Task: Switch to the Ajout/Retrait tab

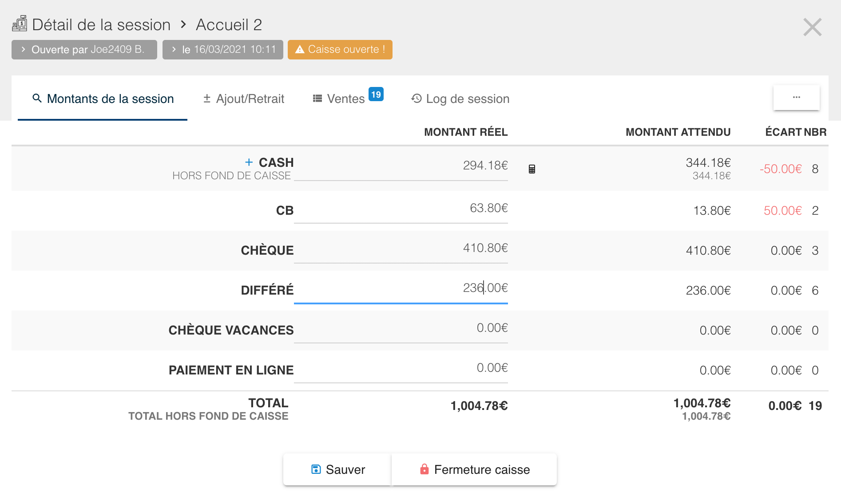Action: 243,98
